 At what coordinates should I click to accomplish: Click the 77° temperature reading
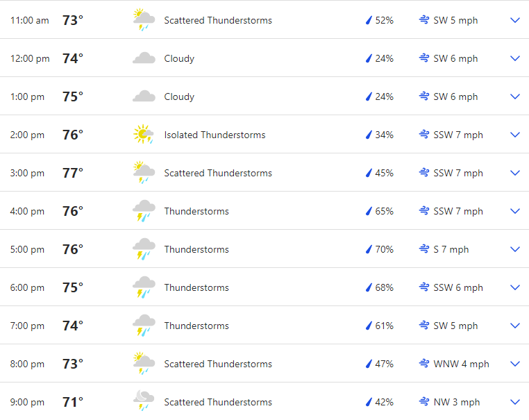[73, 173]
